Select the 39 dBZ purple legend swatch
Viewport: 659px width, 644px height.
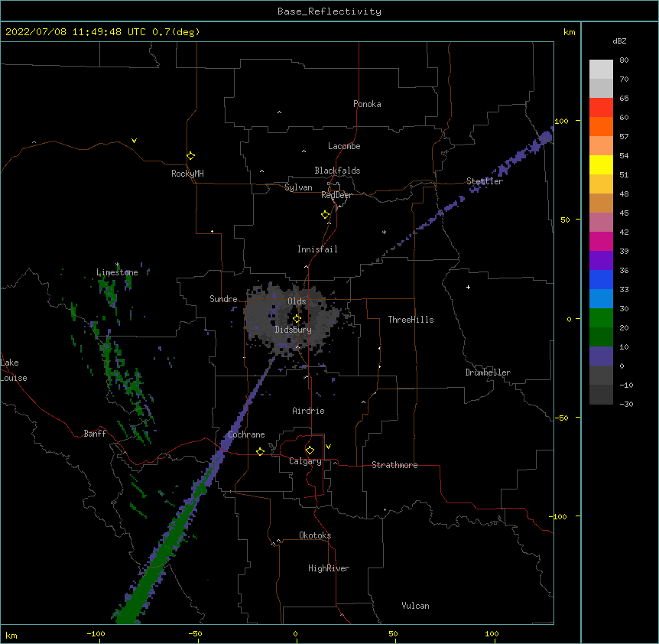[601, 260]
